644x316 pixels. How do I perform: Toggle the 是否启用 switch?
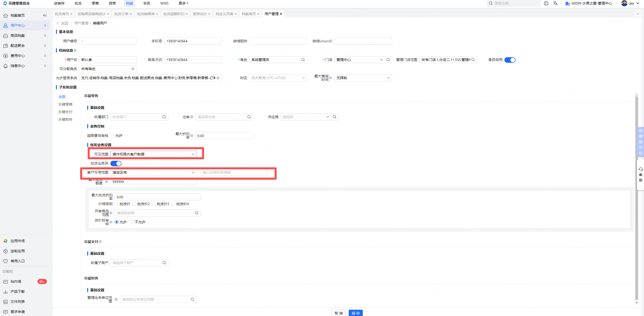[x=510, y=60]
